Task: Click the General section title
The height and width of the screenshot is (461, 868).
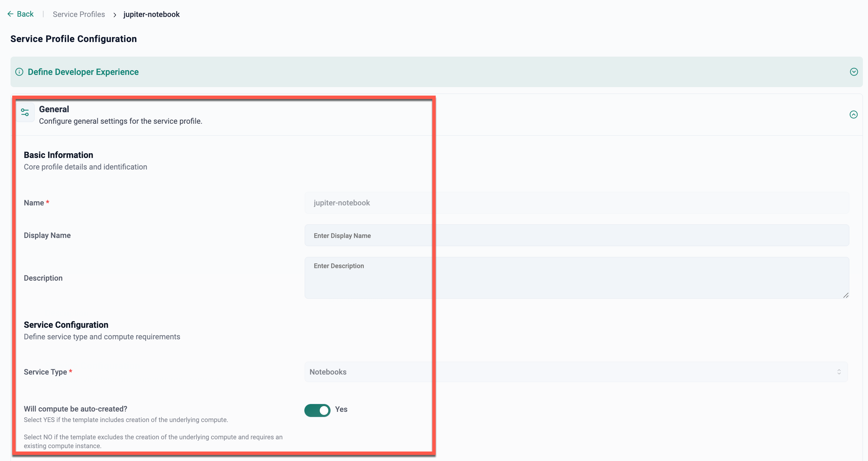Action: tap(54, 109)
